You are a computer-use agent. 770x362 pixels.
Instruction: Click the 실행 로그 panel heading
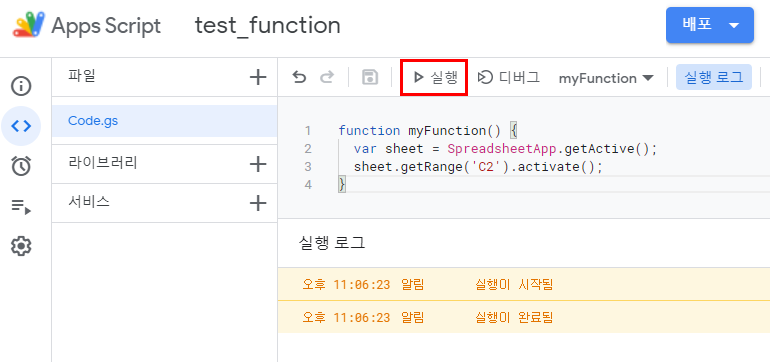click(332, 243)
